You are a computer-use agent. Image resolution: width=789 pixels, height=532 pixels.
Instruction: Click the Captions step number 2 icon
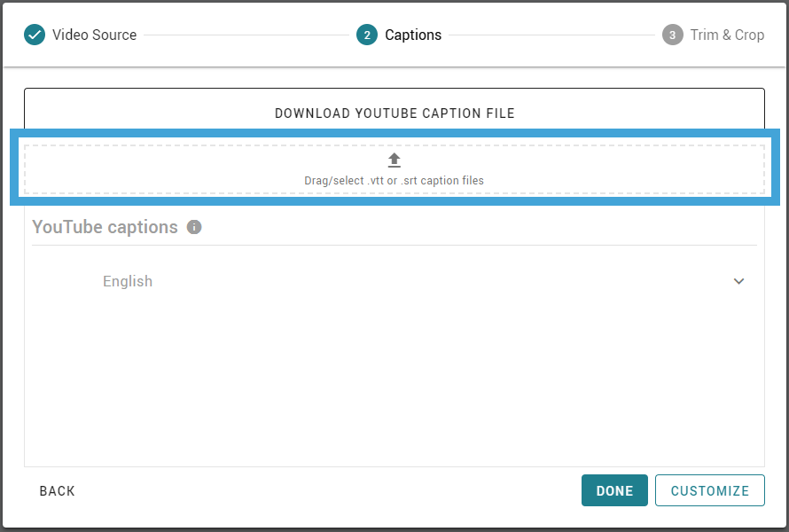pyautogui.click(x=367, y=35)
